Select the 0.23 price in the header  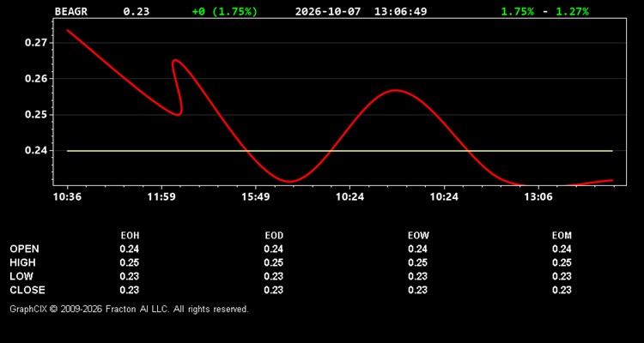click(137, 11)
